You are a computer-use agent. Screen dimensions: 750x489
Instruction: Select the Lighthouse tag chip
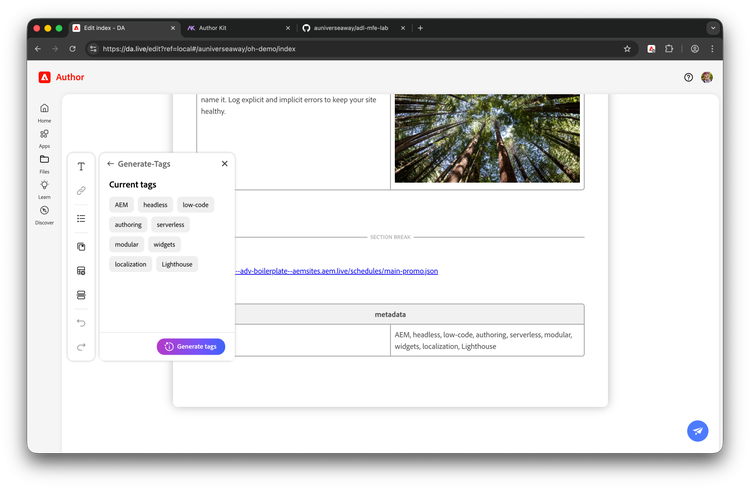pyautogui.click(x=178, y=264)
